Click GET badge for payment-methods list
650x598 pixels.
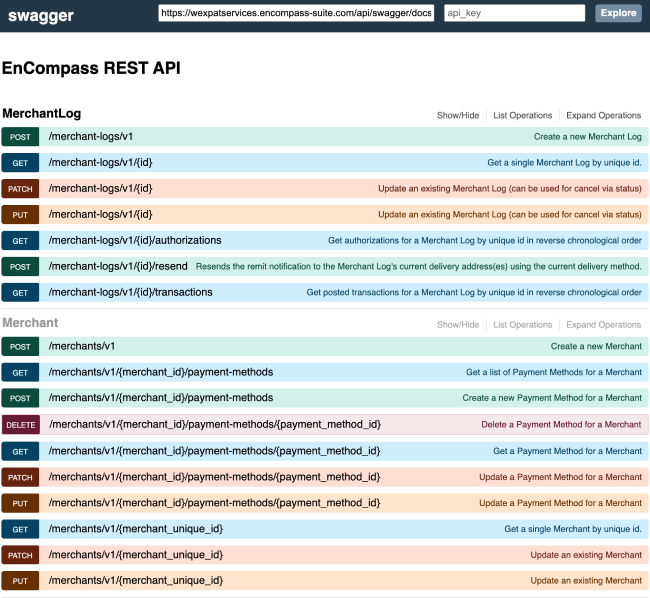point(20,373)
